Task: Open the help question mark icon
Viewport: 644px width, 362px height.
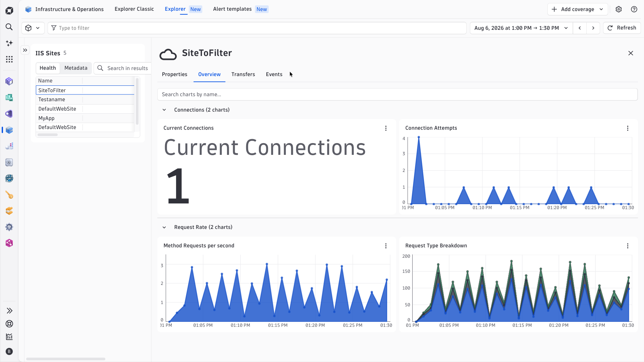Action: point(634,9)
